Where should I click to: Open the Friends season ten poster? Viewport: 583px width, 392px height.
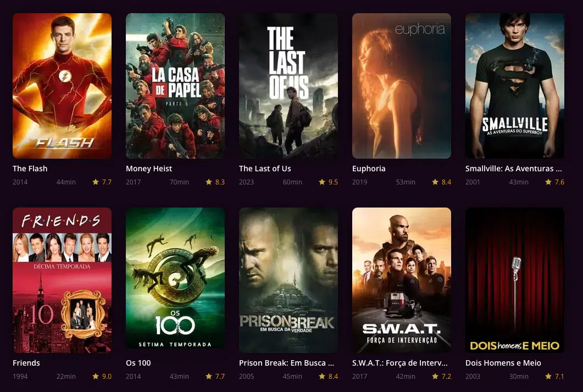tap(62, 280)
